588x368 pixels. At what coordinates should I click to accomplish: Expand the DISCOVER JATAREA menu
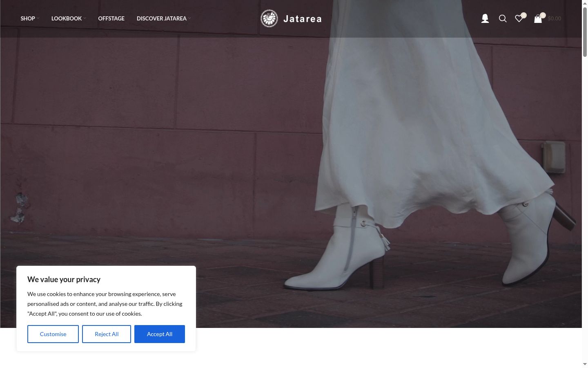[164, 18]
